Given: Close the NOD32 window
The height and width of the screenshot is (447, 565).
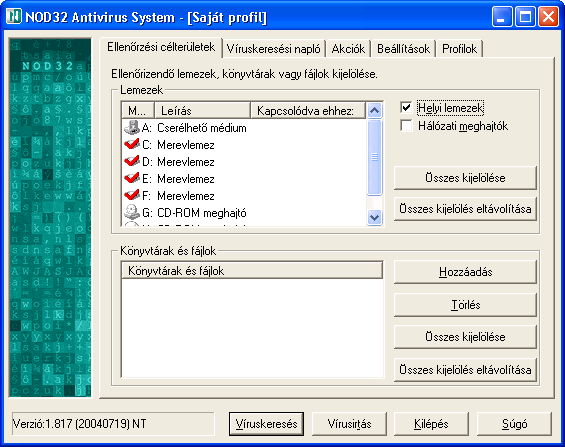Looking at the screenshot, I should [548, 17].
